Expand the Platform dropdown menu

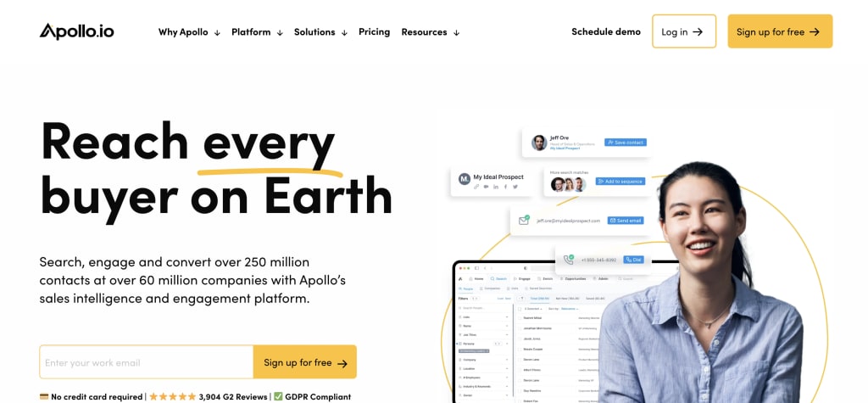point(257,32)
